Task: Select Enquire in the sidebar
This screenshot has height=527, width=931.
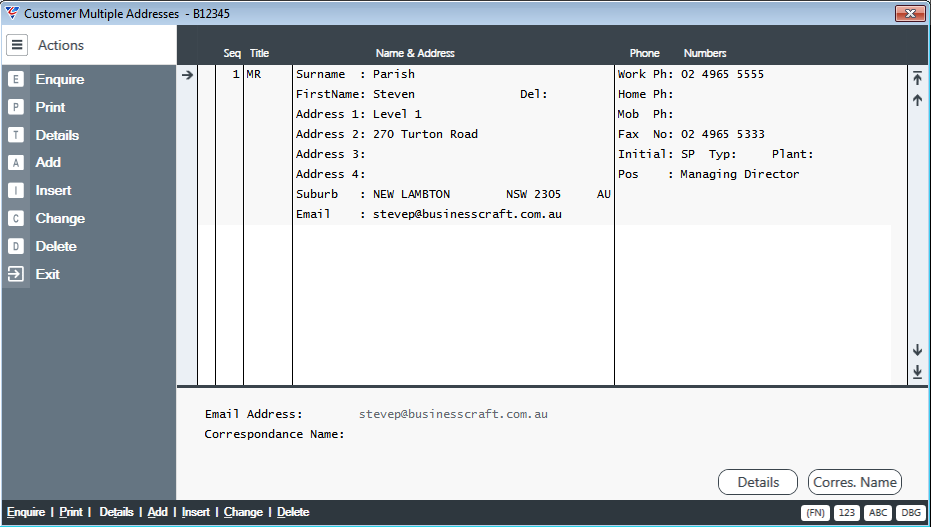Action: 60,79
